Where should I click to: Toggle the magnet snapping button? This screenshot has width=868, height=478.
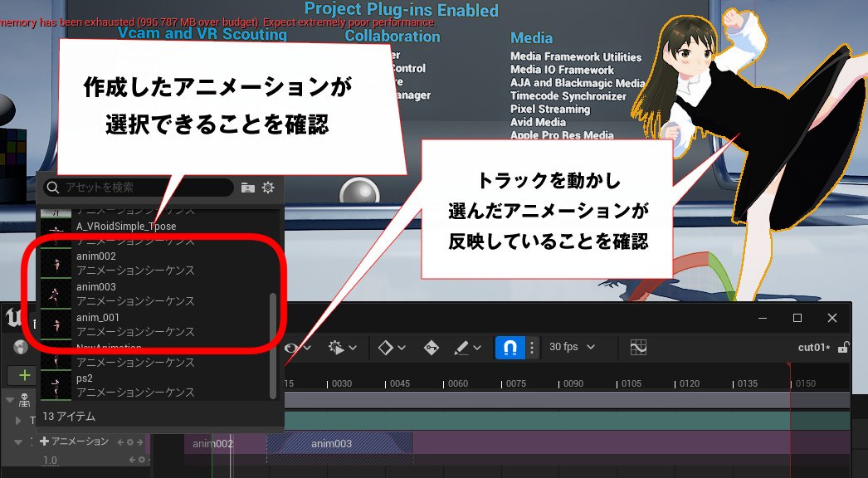coord(510,348)
